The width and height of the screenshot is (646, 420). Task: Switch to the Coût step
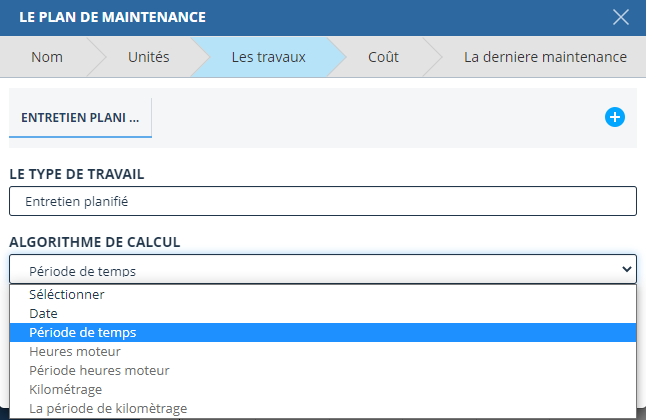click(383, 57)
